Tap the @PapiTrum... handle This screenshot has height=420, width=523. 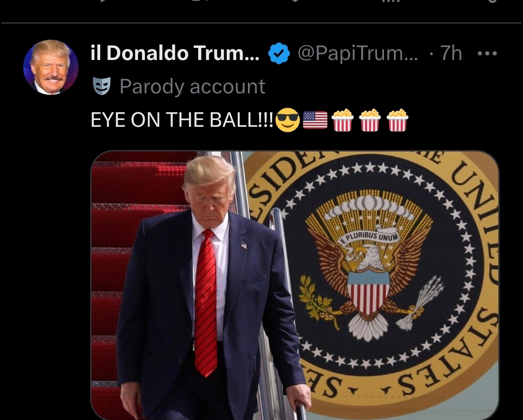(357, 53)
